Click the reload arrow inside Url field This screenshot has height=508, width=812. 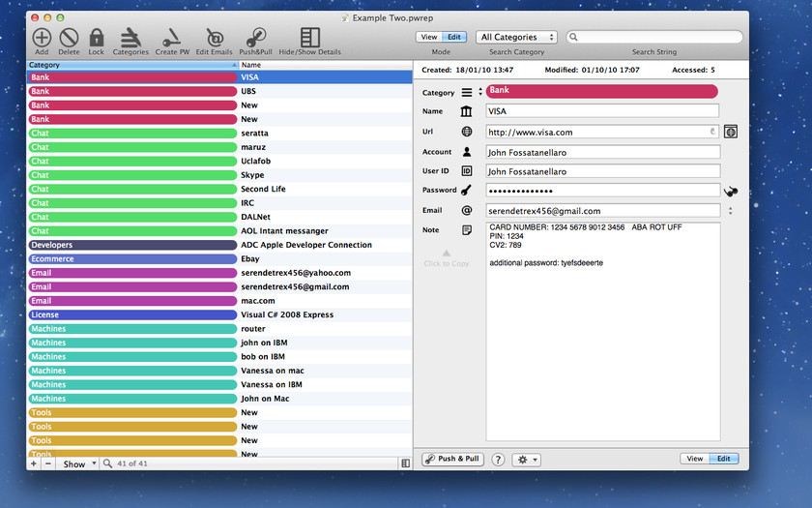click(712, 132)
